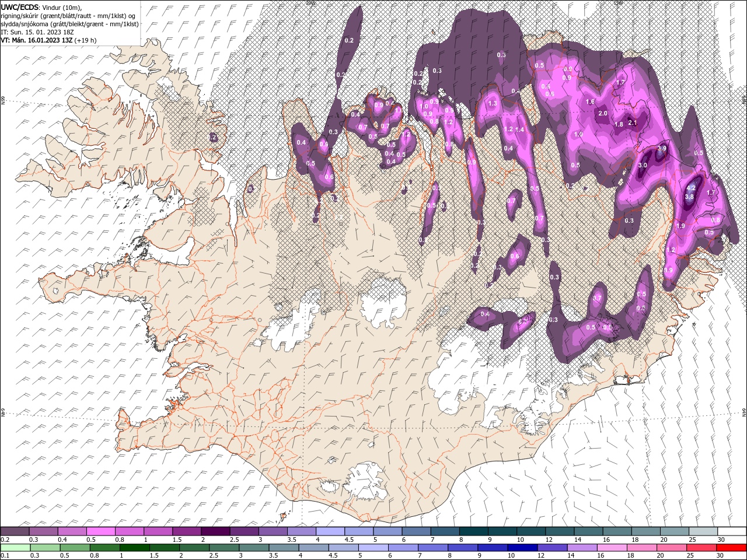Viewport: 747px width, 560px height.
Task: Click the 3.0 precipitation value on the map
Action: 643,166
